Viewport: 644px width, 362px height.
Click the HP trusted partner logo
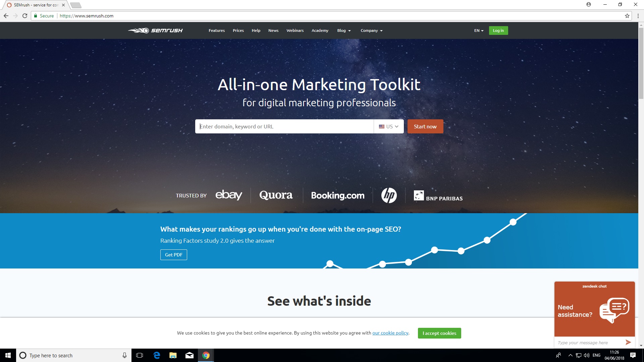(388, 195)
